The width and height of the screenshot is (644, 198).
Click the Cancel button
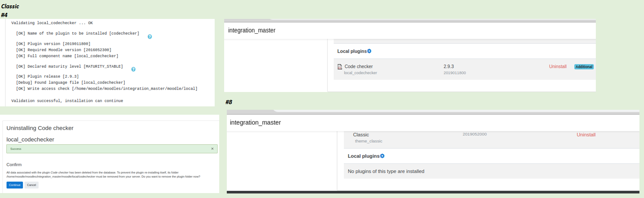coord(31,185)
